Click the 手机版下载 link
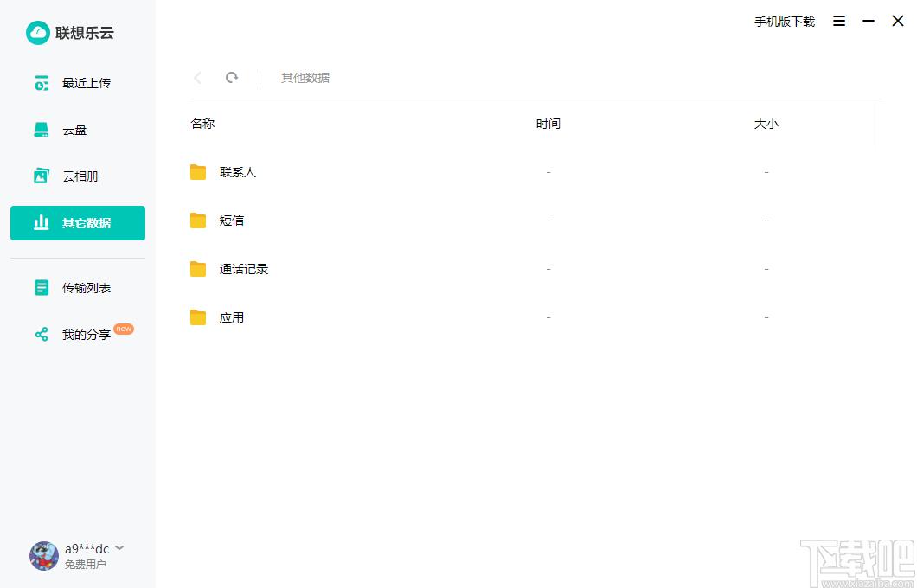917x588 pixels. [785, 22]
